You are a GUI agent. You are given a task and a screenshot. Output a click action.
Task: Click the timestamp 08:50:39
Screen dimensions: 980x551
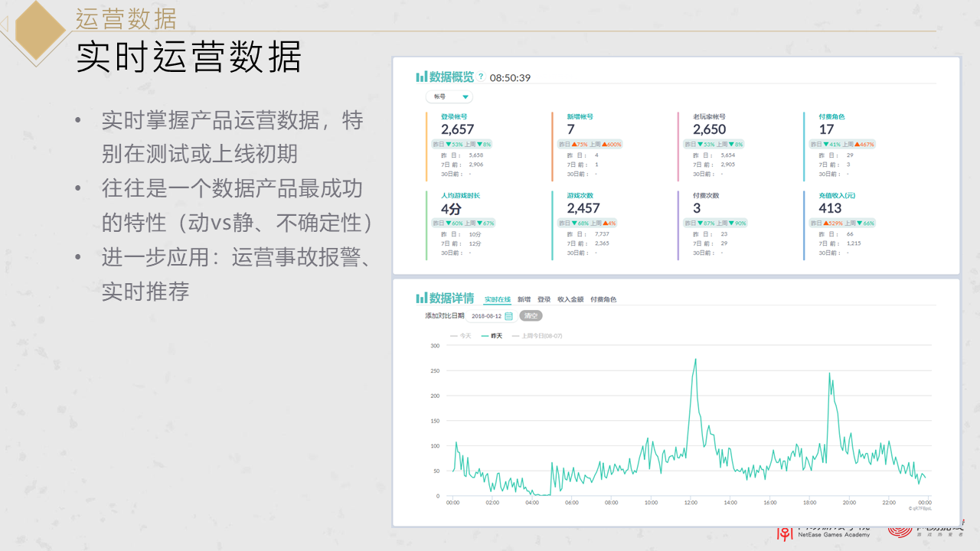pos(510,77)
